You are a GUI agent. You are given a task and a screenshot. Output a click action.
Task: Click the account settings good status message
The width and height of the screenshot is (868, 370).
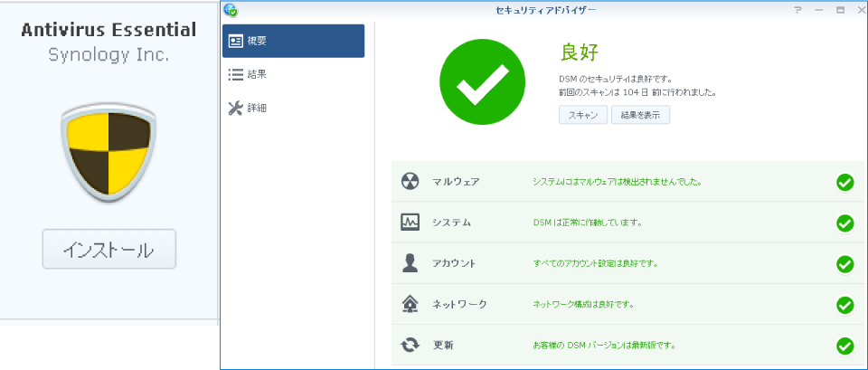pos(595,263)
